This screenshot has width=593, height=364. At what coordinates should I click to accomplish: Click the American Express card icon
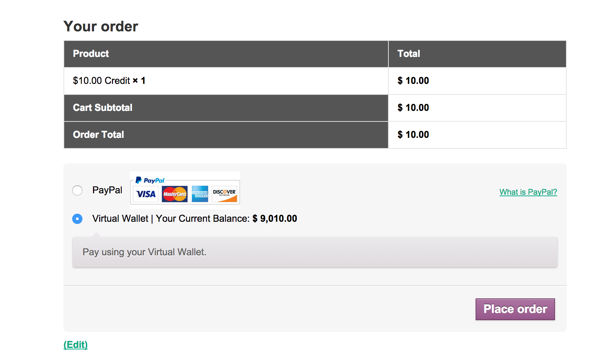[200, 194]
